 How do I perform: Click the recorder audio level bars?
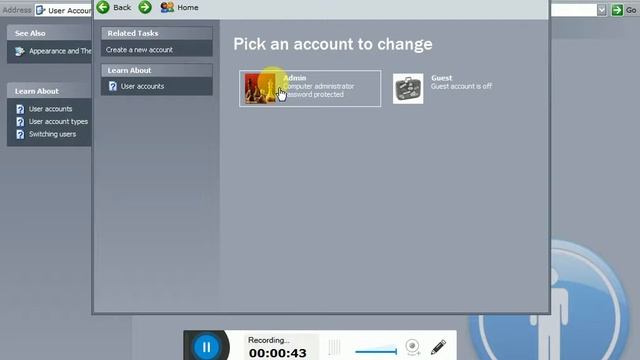pyautogui.click(x=334, y=347)
